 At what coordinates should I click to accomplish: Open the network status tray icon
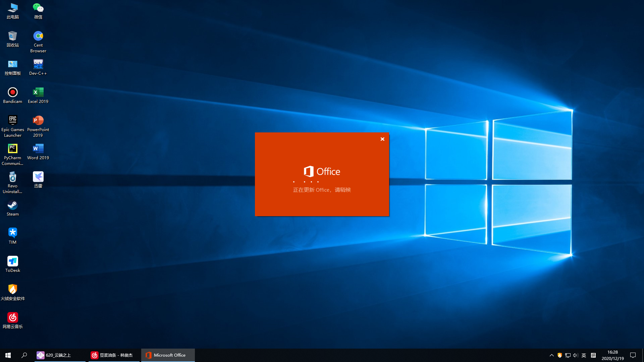tap(568, 355)
